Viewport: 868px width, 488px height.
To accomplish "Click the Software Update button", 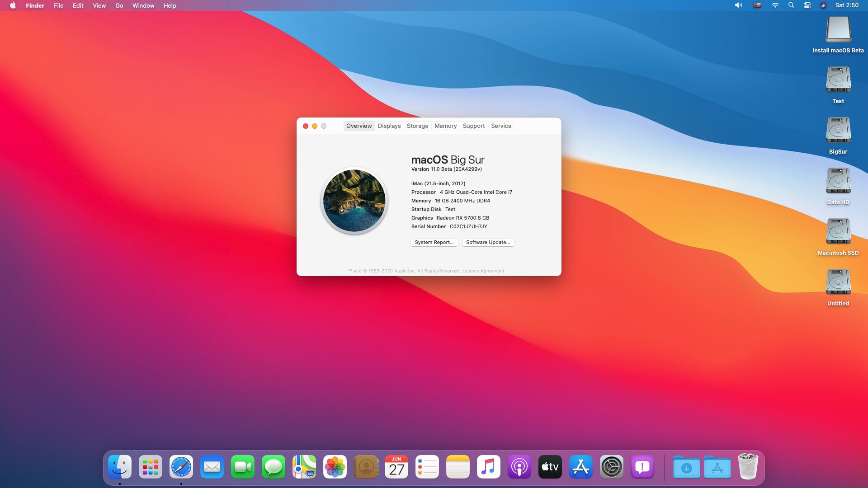I will click(x=488, y=243).
